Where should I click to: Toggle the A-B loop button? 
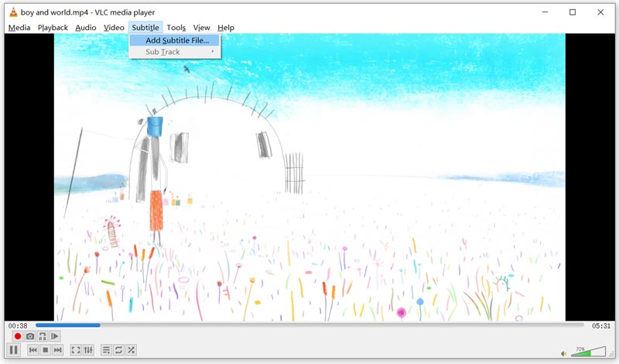(x=43, y=336)
